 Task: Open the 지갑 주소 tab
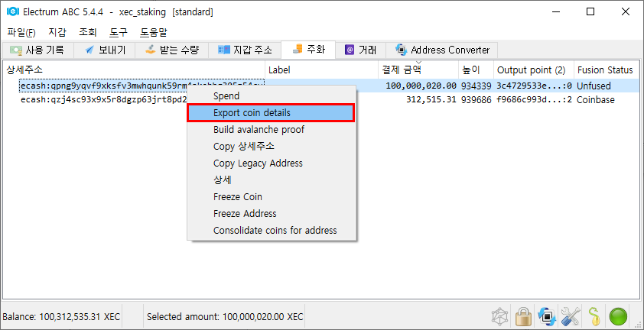point(245,50)
